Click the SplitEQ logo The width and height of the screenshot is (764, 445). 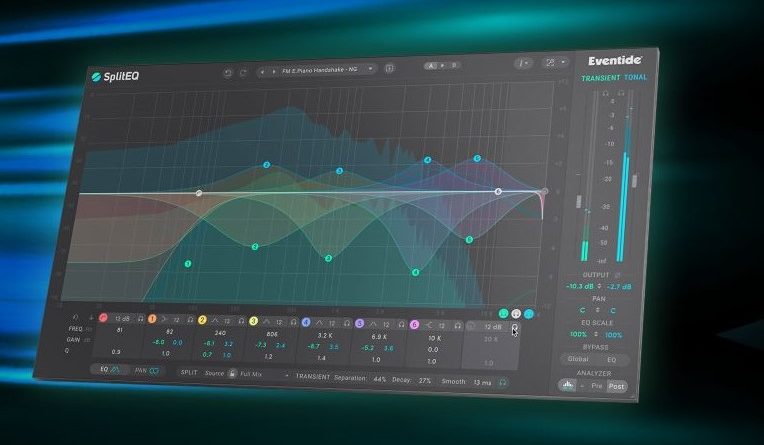coord(115,77)
